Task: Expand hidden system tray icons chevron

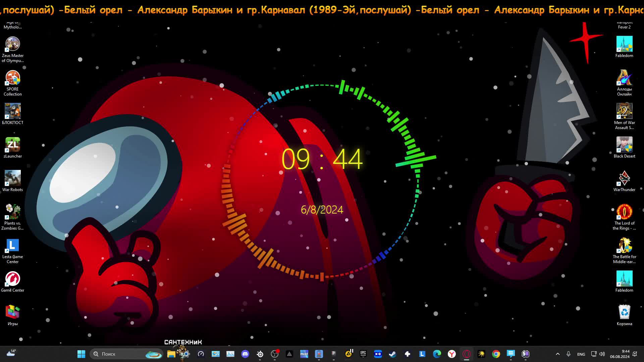Action: pos(557,354)
